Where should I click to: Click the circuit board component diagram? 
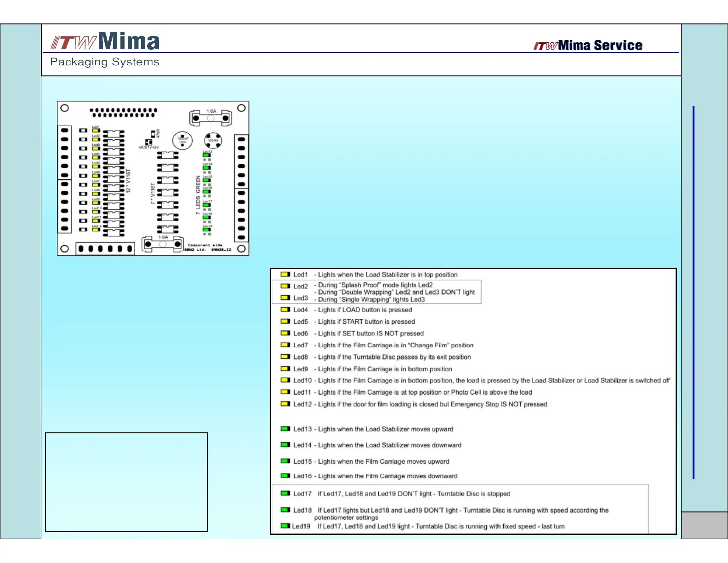(x=153, y=178)
